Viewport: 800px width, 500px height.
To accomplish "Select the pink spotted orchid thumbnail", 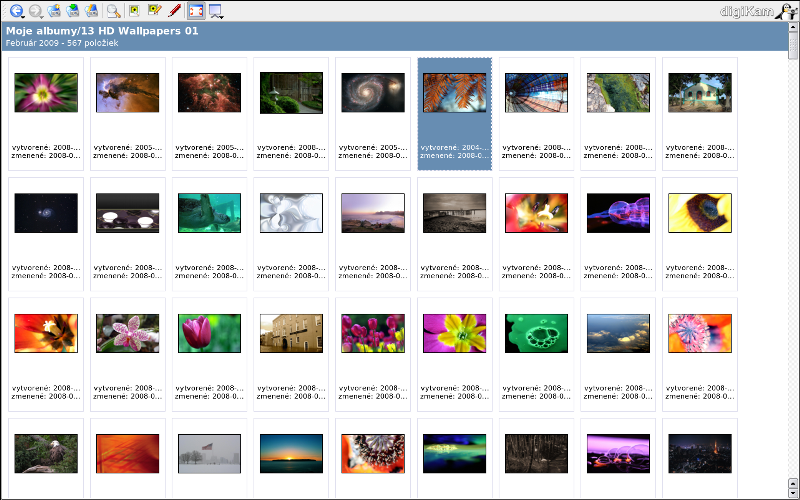I will [x=128, y=333].
